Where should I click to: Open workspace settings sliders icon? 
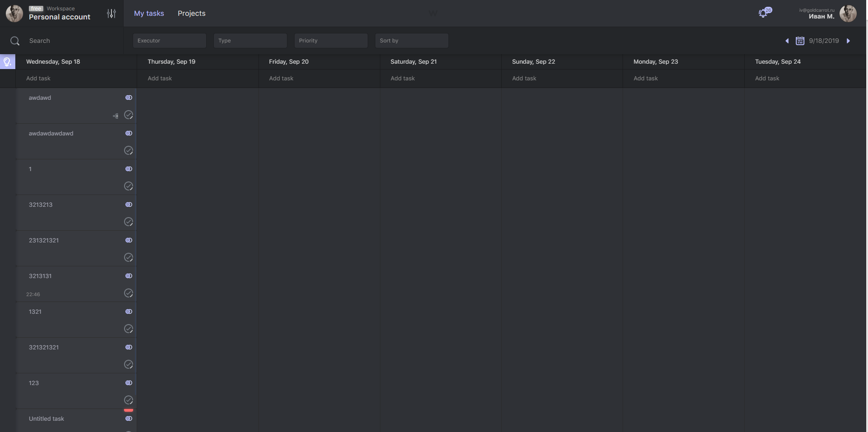click(x=111, y=14)
